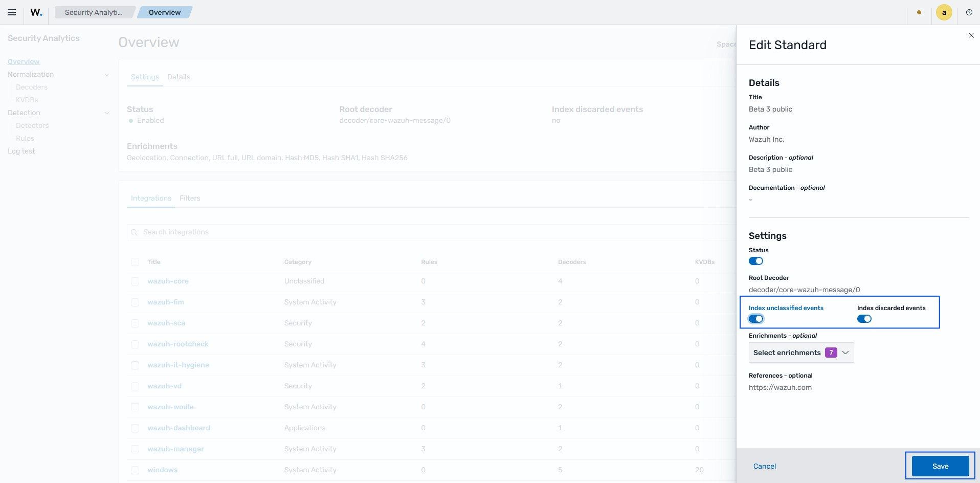Toggle the Status switch in Settings
Screen dimensions: 980x483
click(x=756, y=261)
